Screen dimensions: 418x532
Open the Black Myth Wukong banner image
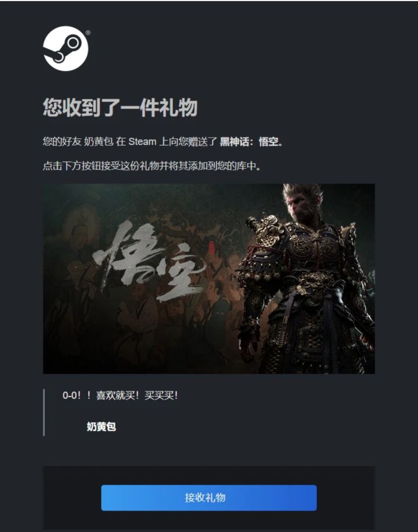[x=209, y=279]
